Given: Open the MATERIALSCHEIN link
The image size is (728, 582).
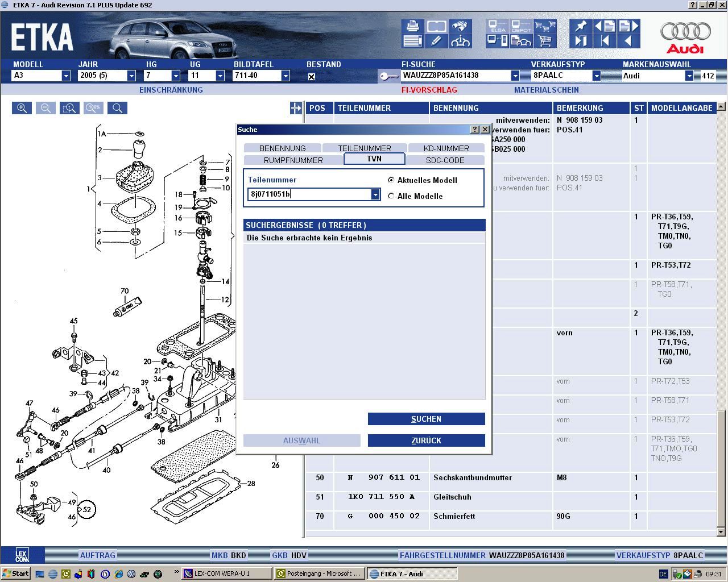Looking at the screenshot, I should pyautogui.click(x=547, y=90).
